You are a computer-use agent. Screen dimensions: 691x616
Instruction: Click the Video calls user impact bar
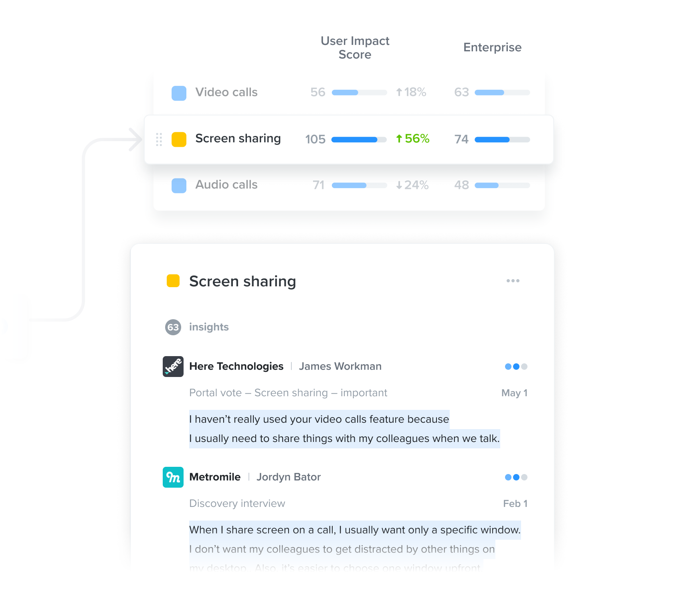pos(359,93)
